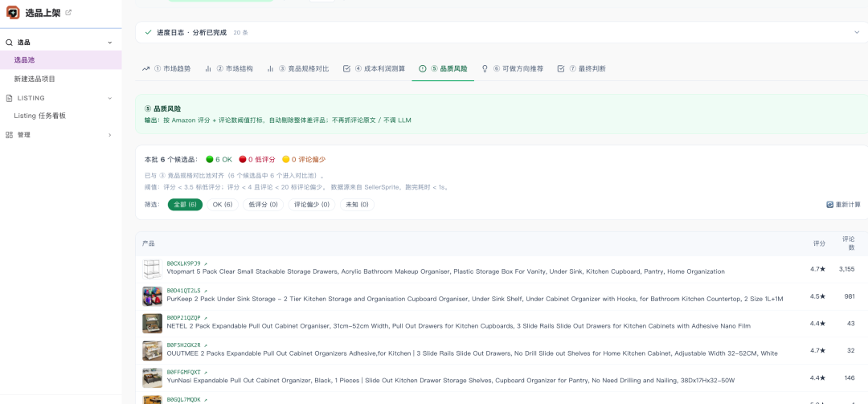The width and height of the screenshot is (868, 404).
Task: Open external link arrow for B0GQL7MQDK
Action: click(x=206, y=399)
